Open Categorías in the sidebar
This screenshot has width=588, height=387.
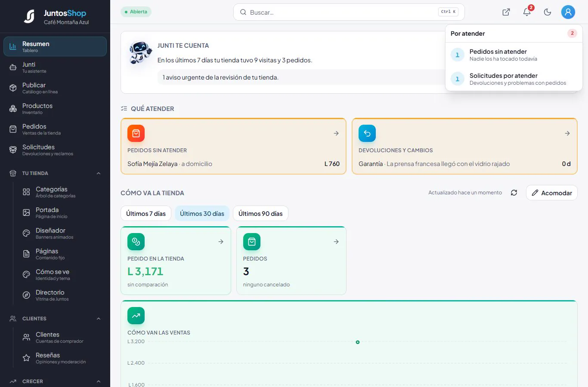tap(62, 192)
